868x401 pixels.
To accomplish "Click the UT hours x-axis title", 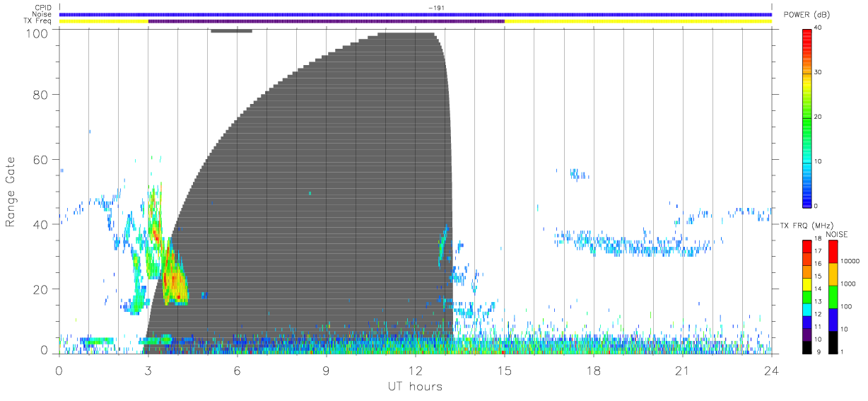I will pyautogui.click(x=414, y=387).
